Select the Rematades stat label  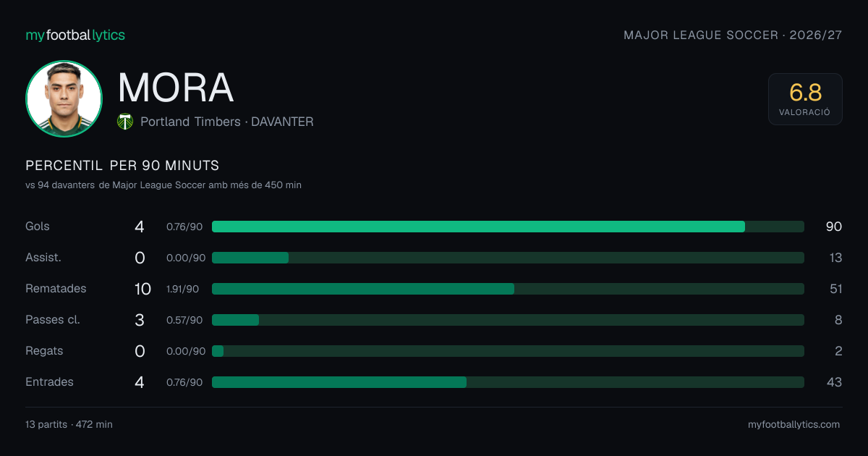(56, 288)
